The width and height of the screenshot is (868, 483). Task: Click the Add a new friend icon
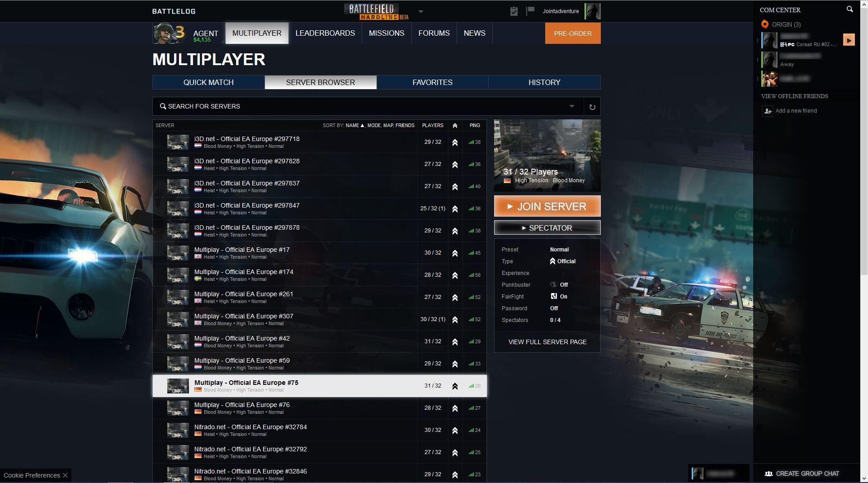767,111
